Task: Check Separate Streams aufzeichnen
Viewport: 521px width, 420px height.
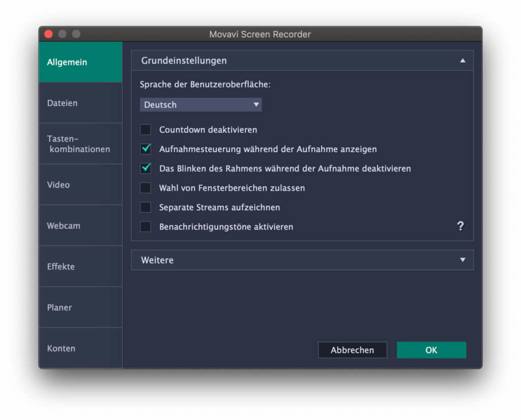Action: pos(146,207)
